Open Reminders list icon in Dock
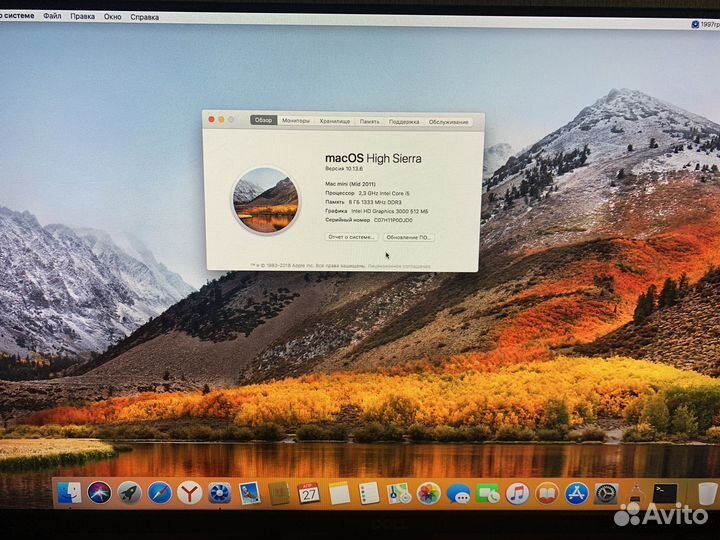The image size is (720, 540). click(369, 494)
